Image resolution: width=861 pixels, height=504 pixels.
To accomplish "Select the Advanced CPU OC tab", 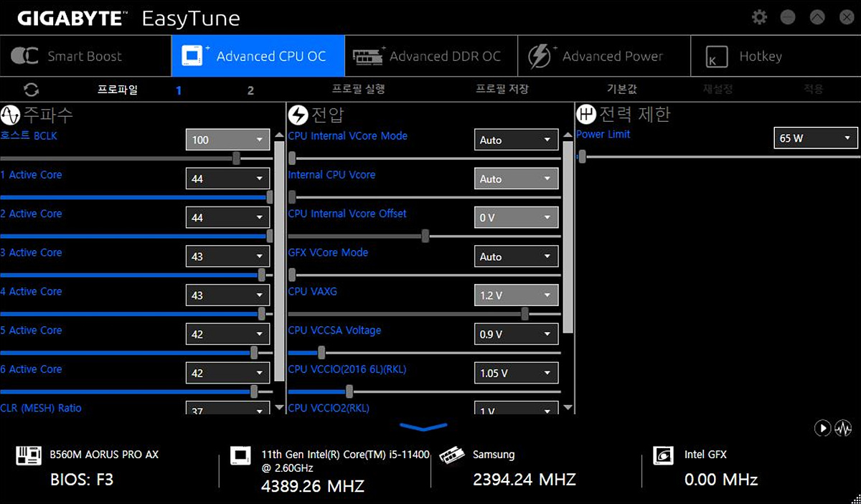I will [258, 56].
